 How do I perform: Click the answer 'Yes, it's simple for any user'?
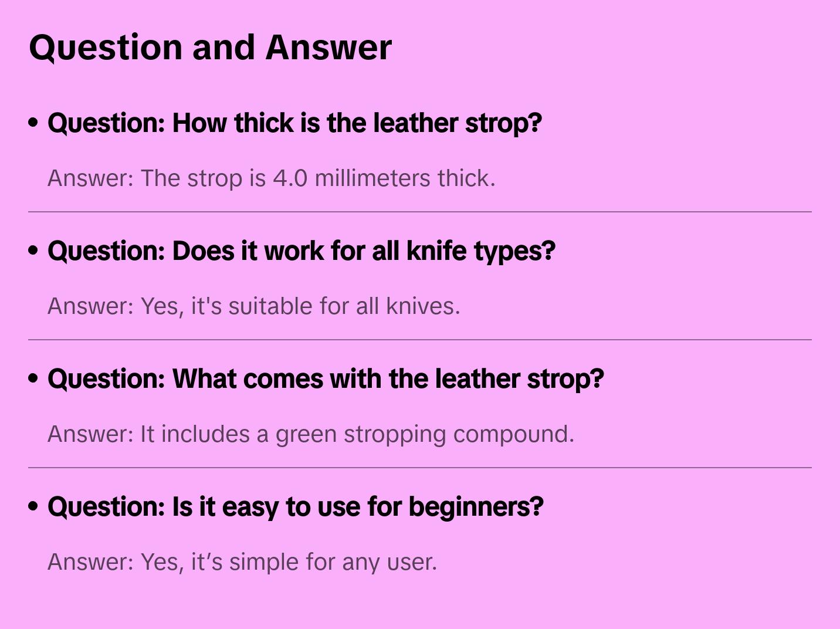tap(242, 562)
